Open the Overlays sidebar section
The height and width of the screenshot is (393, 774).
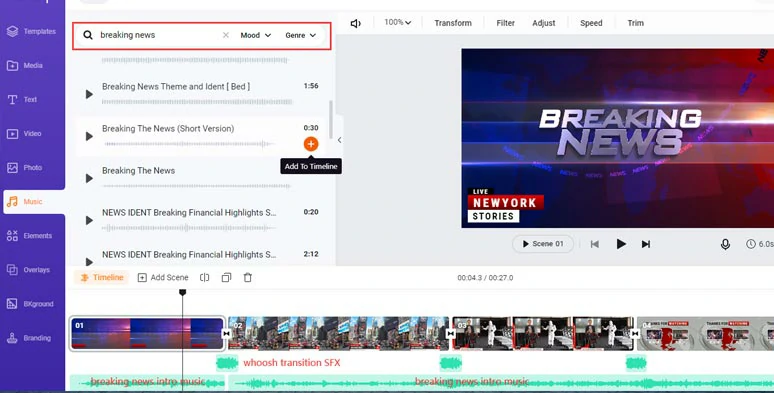32,270
